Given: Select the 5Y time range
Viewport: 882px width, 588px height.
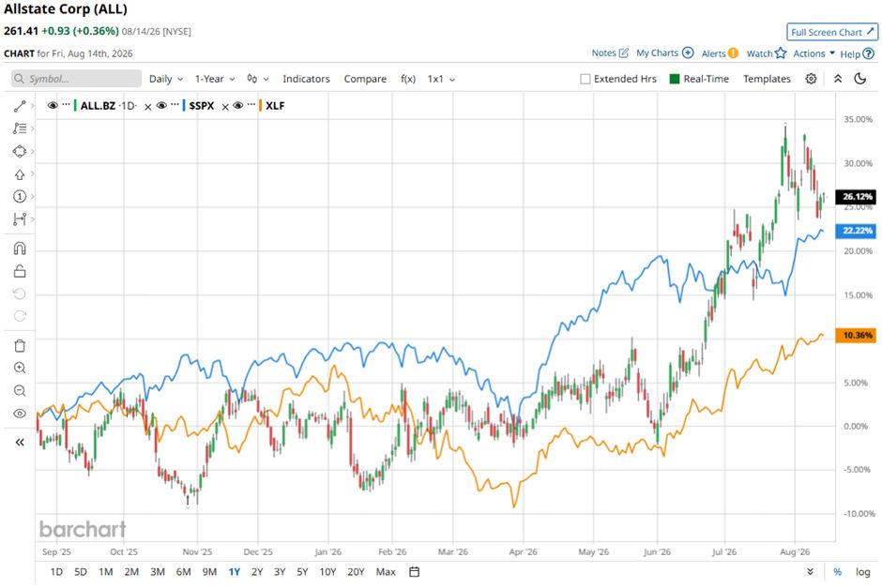Looking at the screenshot, I should click(x=302, y=572).
